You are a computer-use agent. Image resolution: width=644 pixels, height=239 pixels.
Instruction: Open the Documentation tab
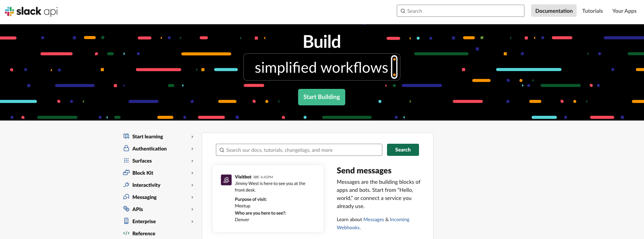tap(554, 11)
